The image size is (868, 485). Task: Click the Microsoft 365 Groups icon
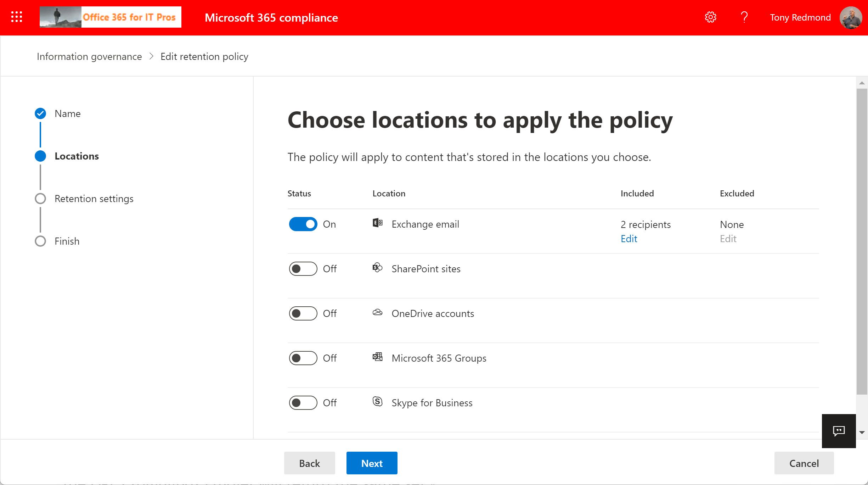377,357
